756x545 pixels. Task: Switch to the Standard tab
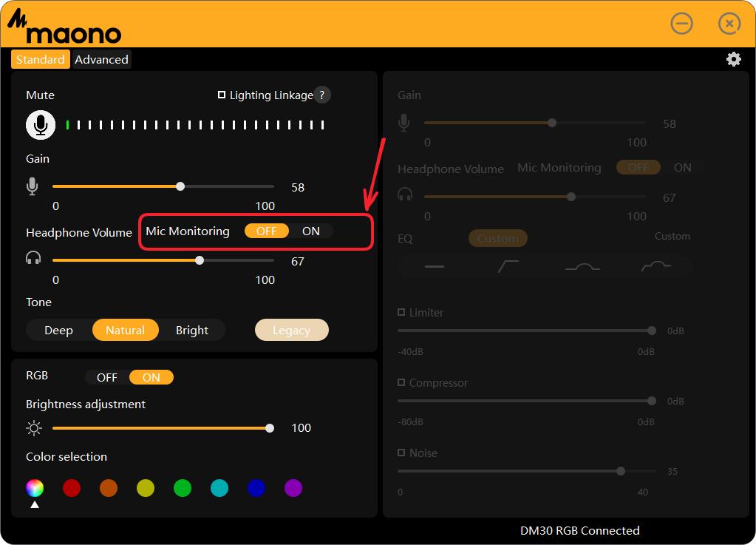click(x=41, y=60)
